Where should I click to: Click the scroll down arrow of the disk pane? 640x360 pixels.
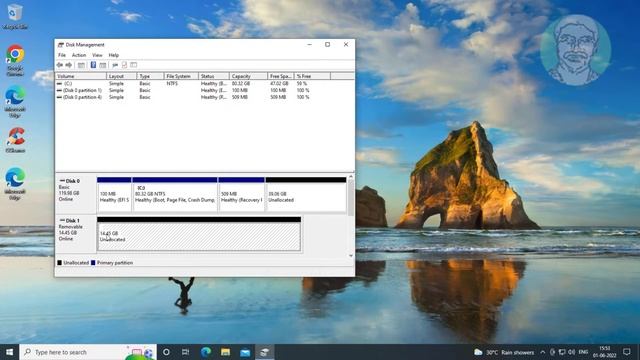click(351, 256)
